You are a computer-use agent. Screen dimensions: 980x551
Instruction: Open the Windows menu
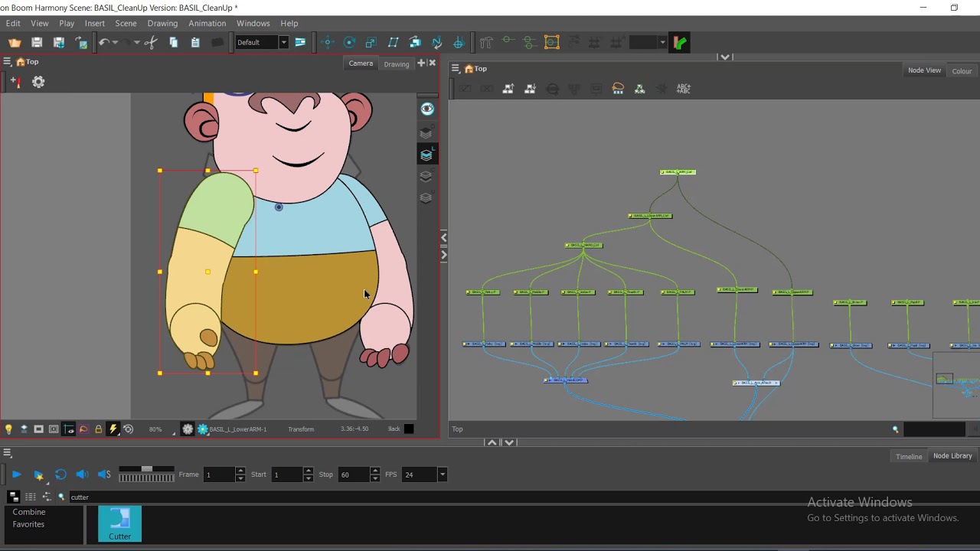[x=253, y=23]
